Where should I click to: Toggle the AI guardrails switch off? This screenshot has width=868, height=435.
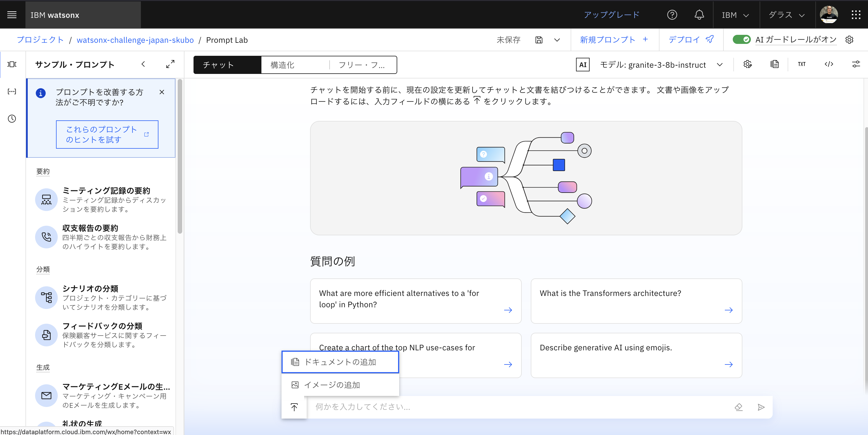pyautogui.click(x=741, y=39)
